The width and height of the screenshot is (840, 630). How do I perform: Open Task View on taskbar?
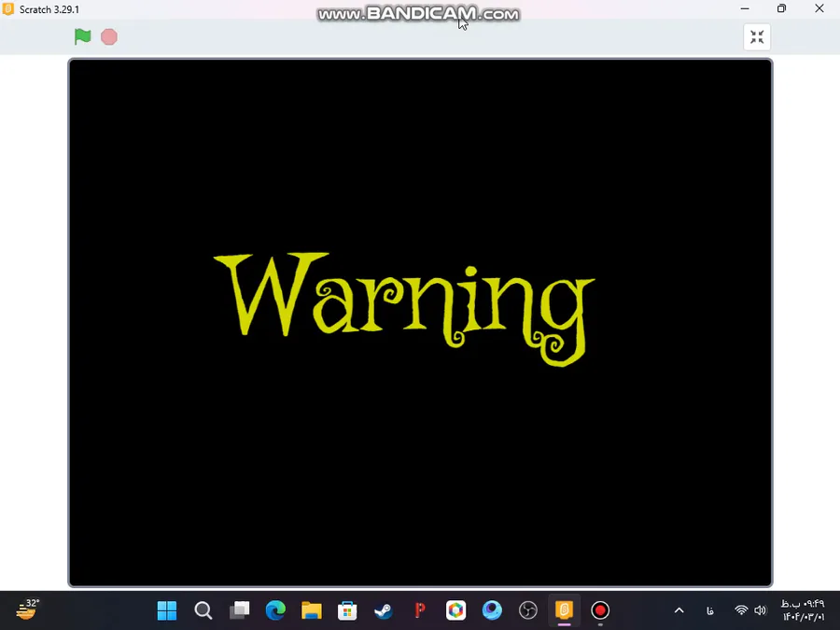(240, 610)
